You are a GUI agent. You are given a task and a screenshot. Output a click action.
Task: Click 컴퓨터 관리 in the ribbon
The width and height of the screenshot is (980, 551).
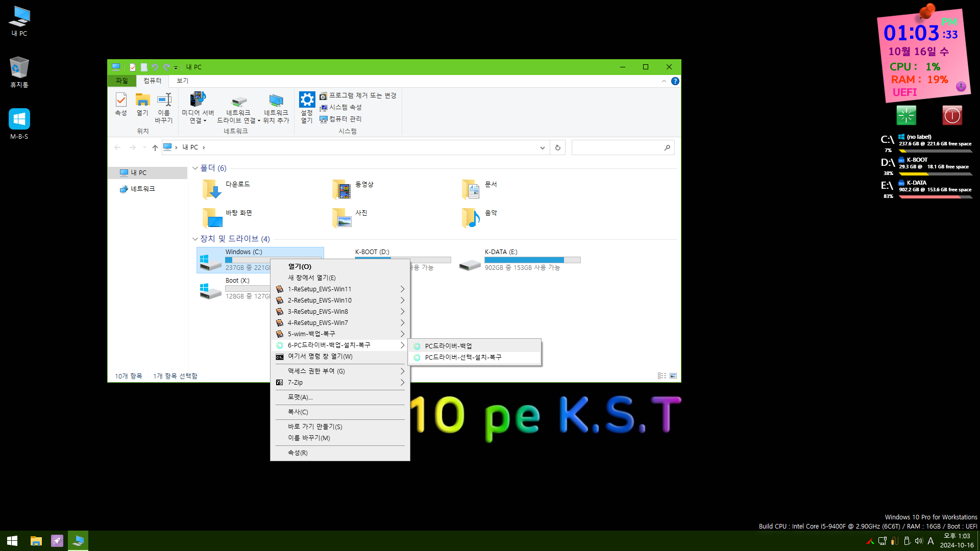point(340,119)
